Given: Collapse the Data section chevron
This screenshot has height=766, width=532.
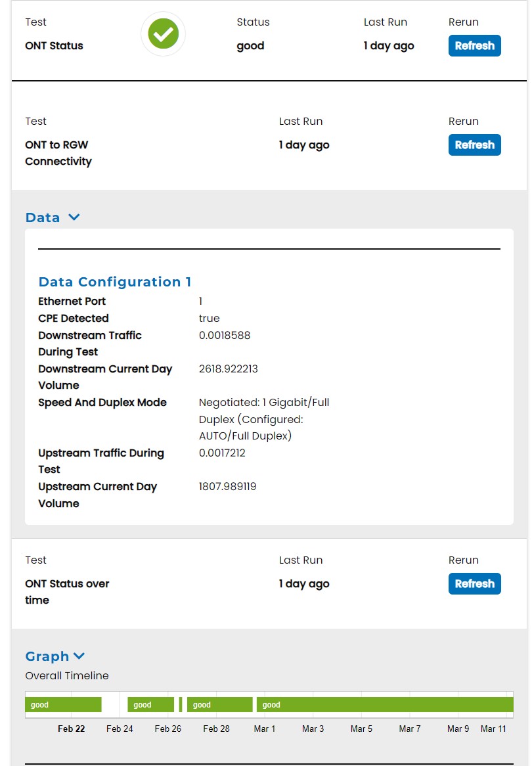Looking at the screenshot, I should (74, 217).
